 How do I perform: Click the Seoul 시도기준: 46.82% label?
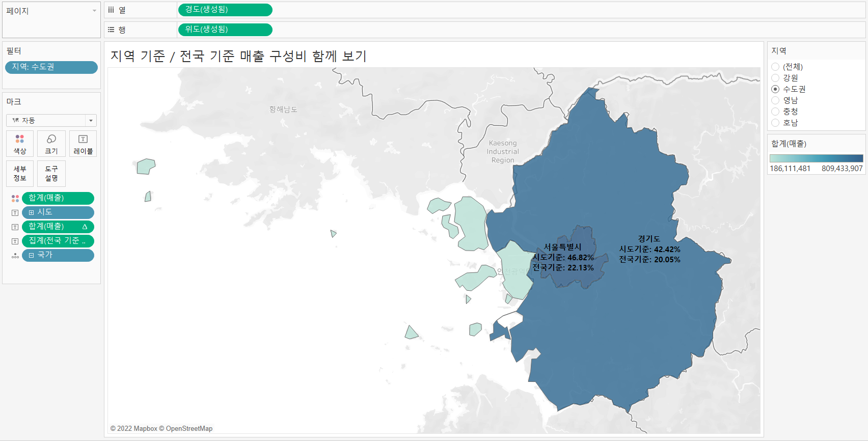point(563,258)
